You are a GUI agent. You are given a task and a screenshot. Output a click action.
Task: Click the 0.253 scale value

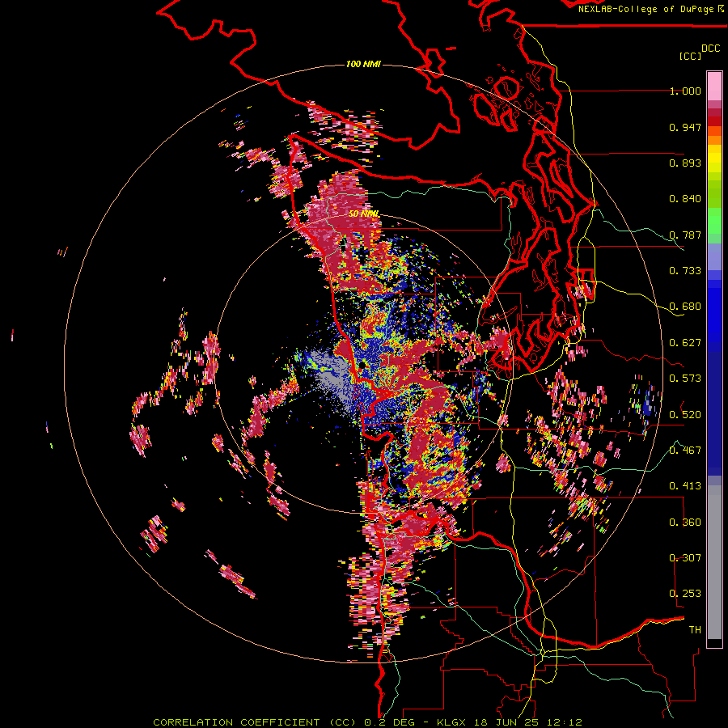point(685,594)
